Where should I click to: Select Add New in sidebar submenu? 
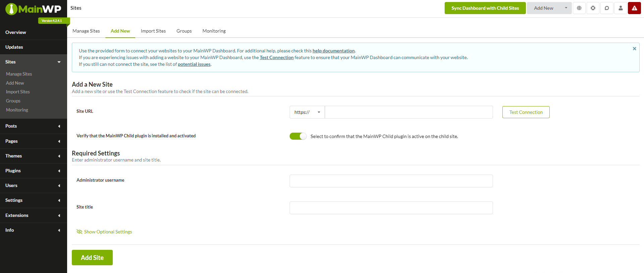coord(15,83)
